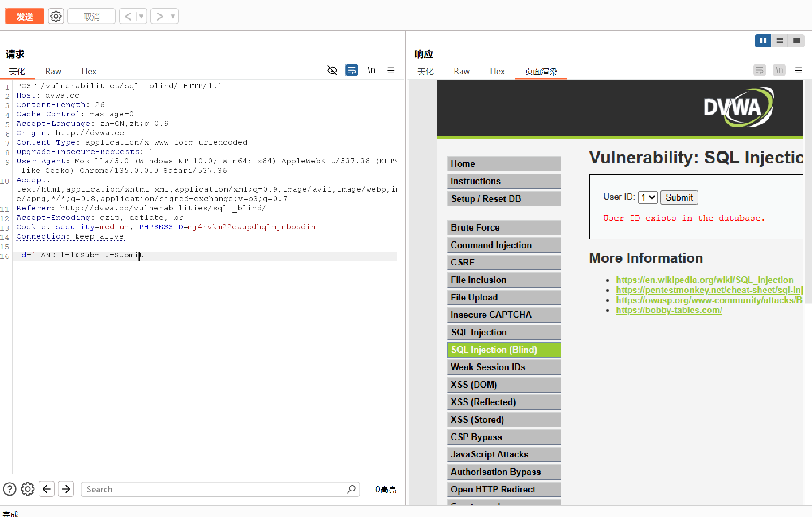Open SQL Injection (Blind) menu item
This screenshot has width=812, height=517.
[504, 350]
